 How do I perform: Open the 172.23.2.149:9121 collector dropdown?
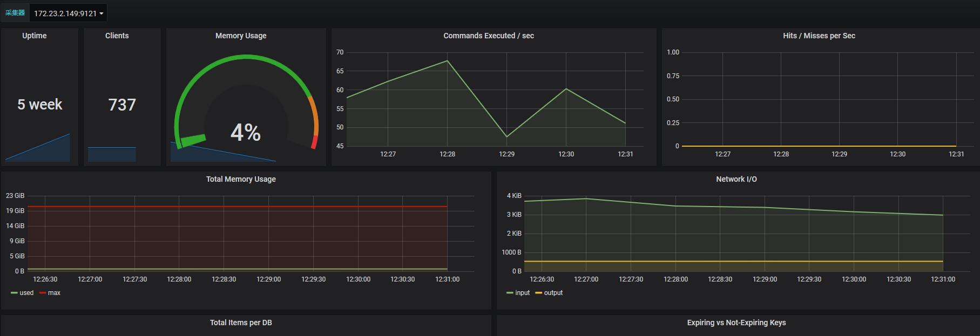68,13
